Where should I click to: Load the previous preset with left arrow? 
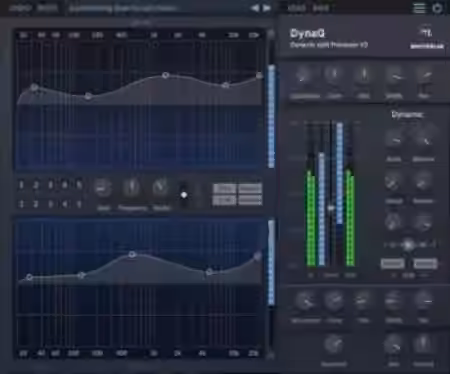(255, 8)
